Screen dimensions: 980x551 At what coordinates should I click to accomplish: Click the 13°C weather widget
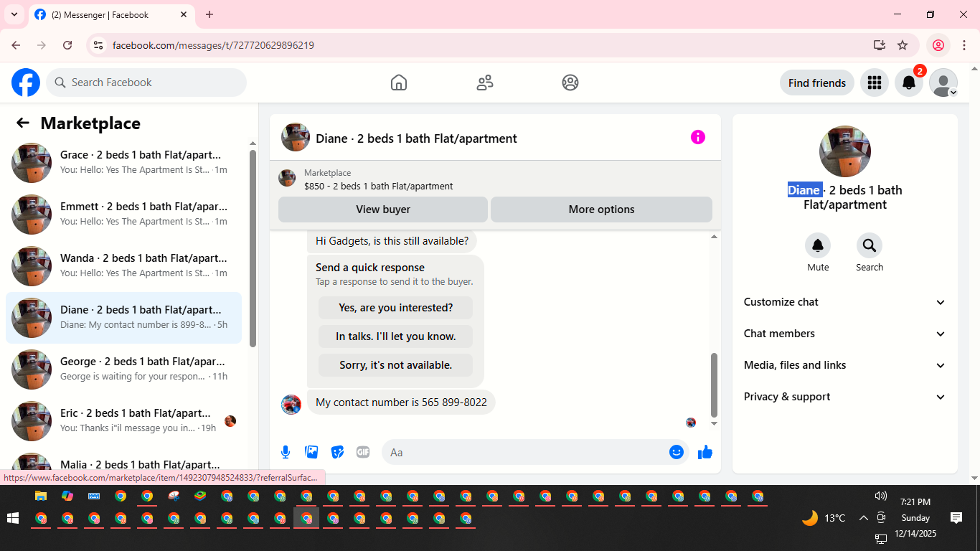tap(824, 518)
